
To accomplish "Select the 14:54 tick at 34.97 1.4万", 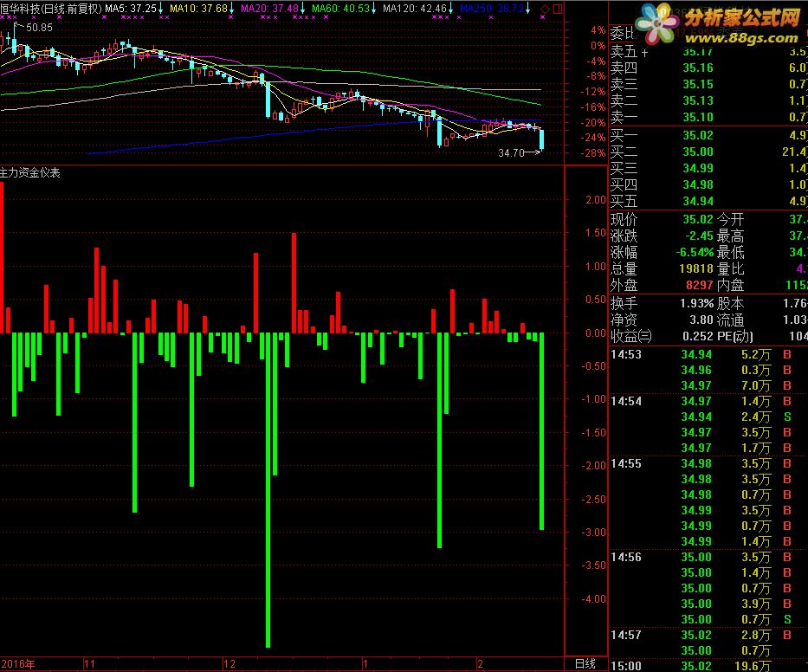I will point(708,401).
